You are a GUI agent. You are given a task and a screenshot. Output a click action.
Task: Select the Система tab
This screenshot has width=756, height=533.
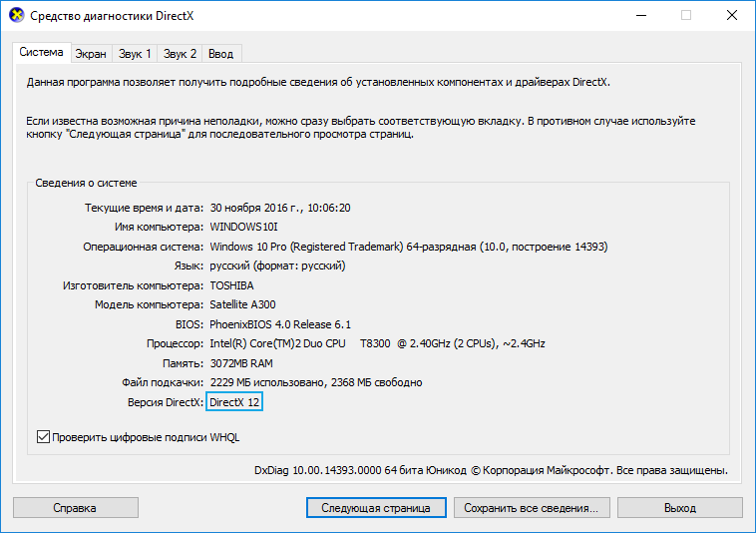(x=41, y=52)
